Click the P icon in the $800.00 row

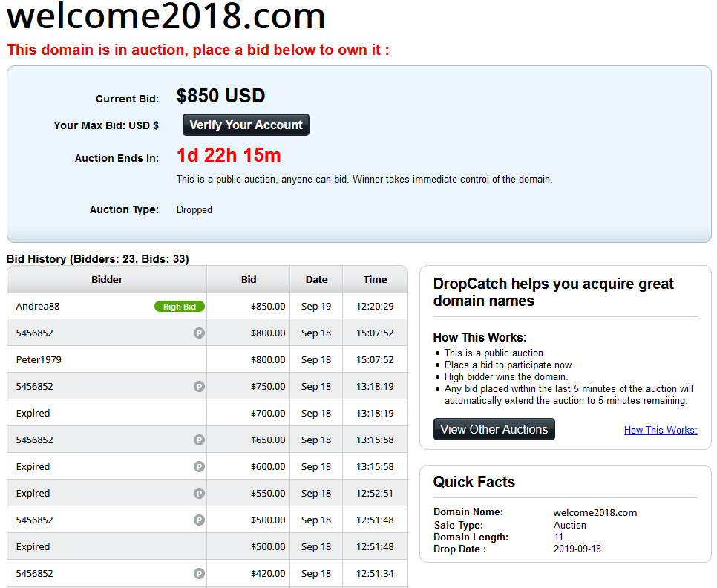coord(199,333)
